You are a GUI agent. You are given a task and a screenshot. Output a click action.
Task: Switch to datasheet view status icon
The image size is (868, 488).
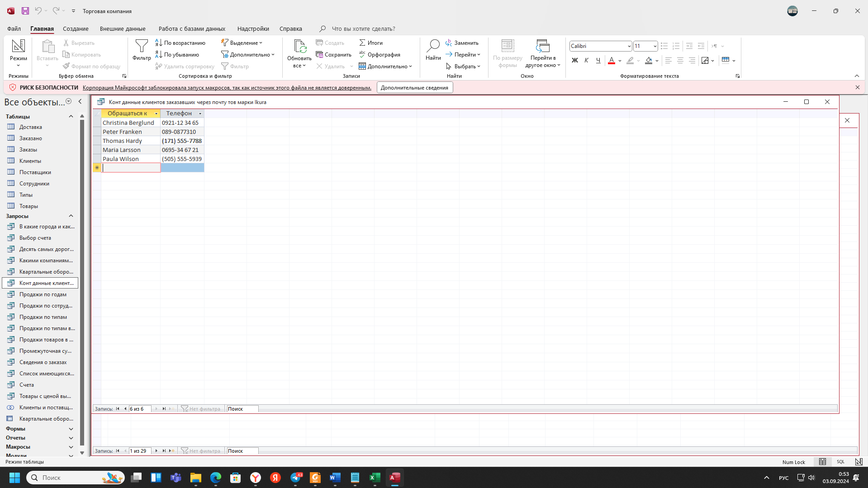(822, 462)
